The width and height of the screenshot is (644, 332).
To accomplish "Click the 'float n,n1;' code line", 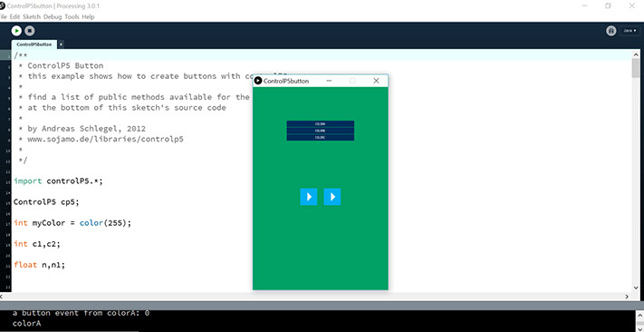I will tap(40, 265).
